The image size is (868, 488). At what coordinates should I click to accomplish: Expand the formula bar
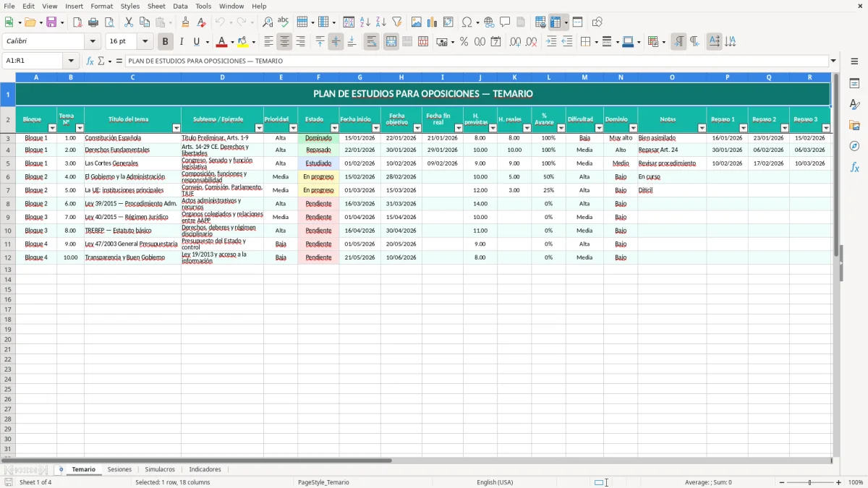tap(833, 61)
